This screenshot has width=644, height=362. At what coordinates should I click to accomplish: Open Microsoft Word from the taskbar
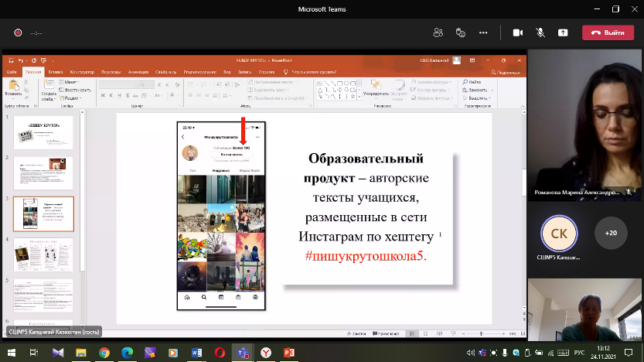coord(196,352)
